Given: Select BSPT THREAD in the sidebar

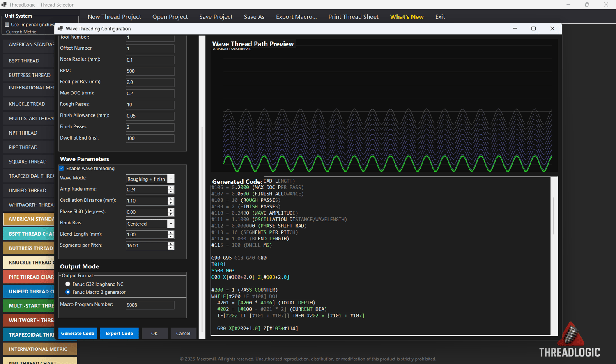Looking at the screenshot, I should point(24,61).
